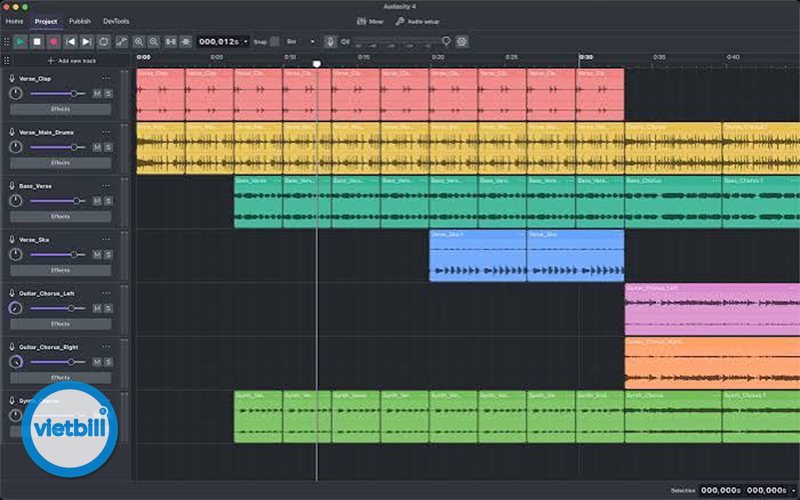
Task: Open Effects for the Verse_Main_Drums track
Action: tap(60, 163)
